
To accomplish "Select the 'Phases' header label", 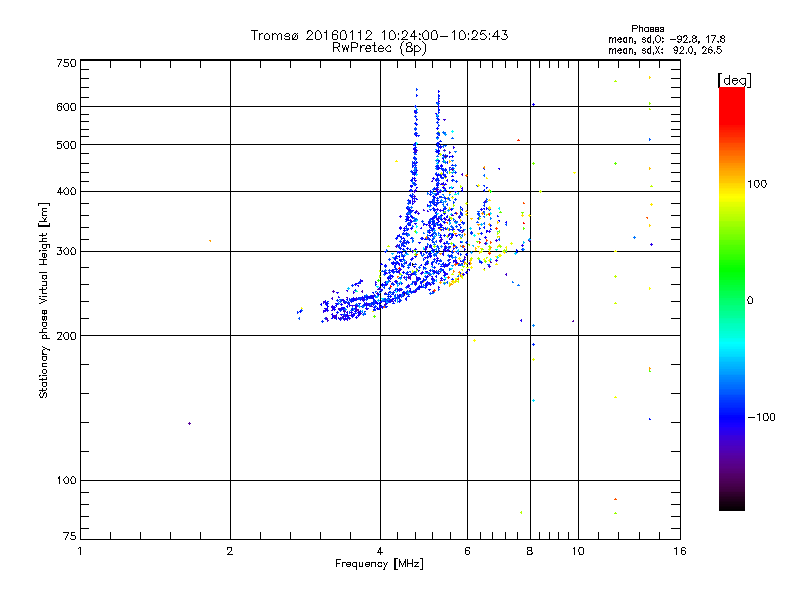I will (x=647, y=29).
